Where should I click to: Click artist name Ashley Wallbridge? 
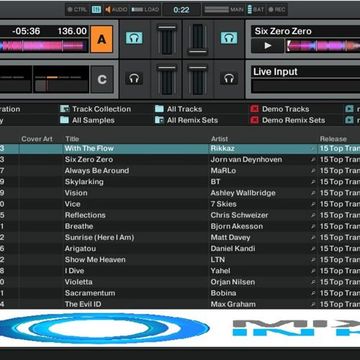pos(243,193)
